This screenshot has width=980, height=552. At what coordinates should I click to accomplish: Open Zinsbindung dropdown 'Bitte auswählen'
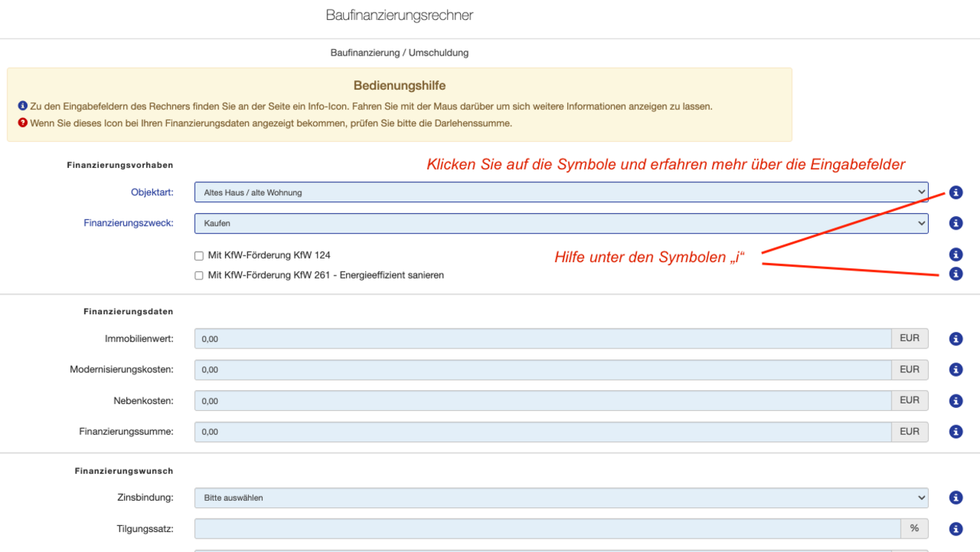[561, 498]
